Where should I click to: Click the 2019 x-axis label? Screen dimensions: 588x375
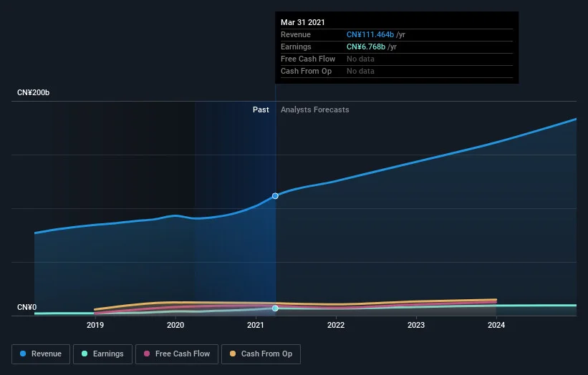(x=95, y=325)
